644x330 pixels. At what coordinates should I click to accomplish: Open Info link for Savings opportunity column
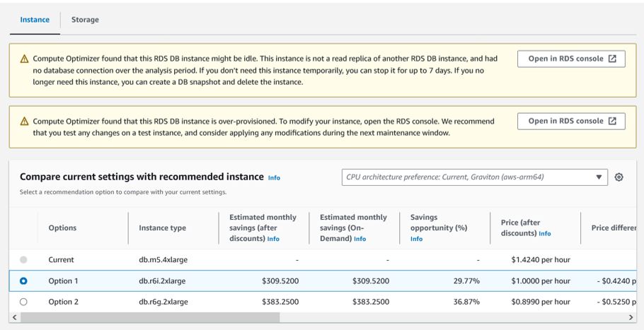(416, 239)
